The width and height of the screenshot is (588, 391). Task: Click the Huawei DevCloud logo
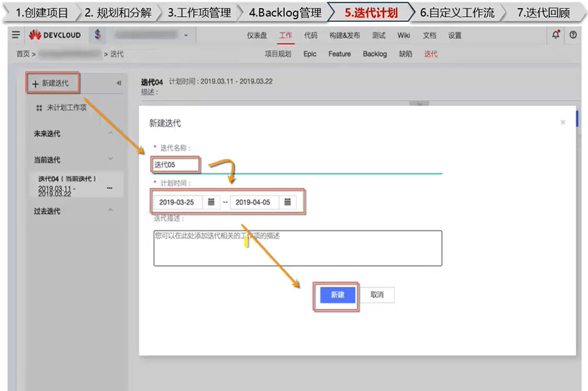(x=55, y=35)
